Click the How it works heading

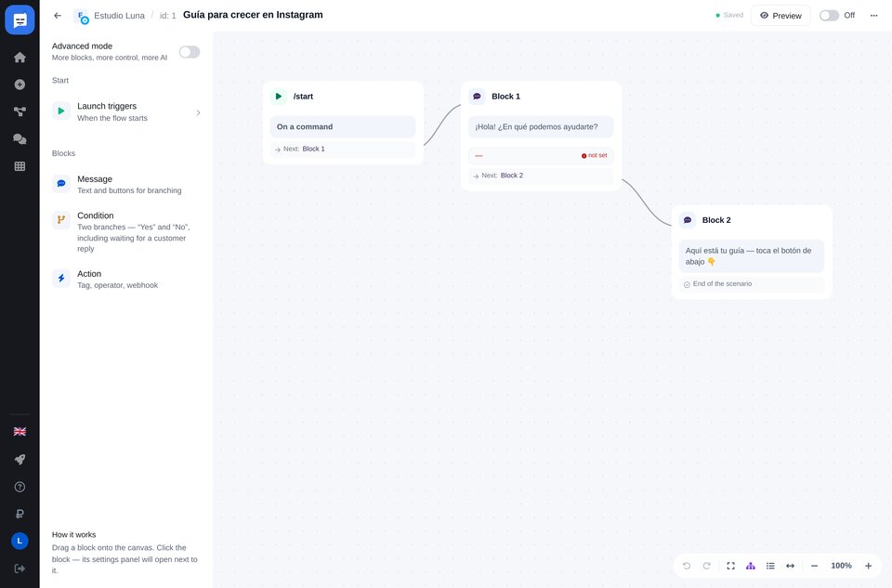point(74,534)
